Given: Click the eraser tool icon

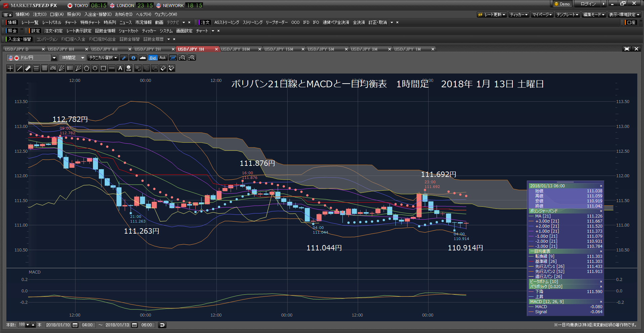Looking at the screenshot, I should 163,68.
